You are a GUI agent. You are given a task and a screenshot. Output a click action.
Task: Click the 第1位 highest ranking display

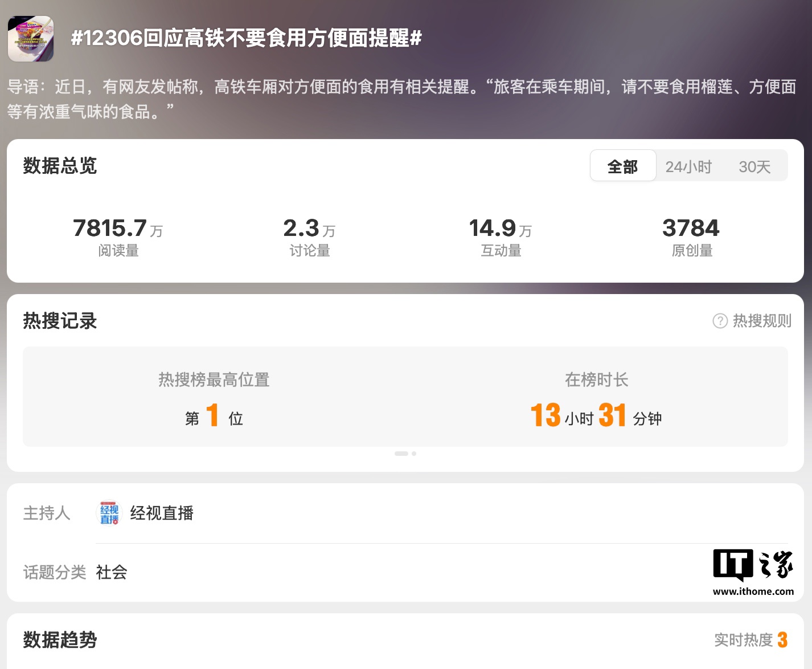pyautogui.click(x=213, y=417)
